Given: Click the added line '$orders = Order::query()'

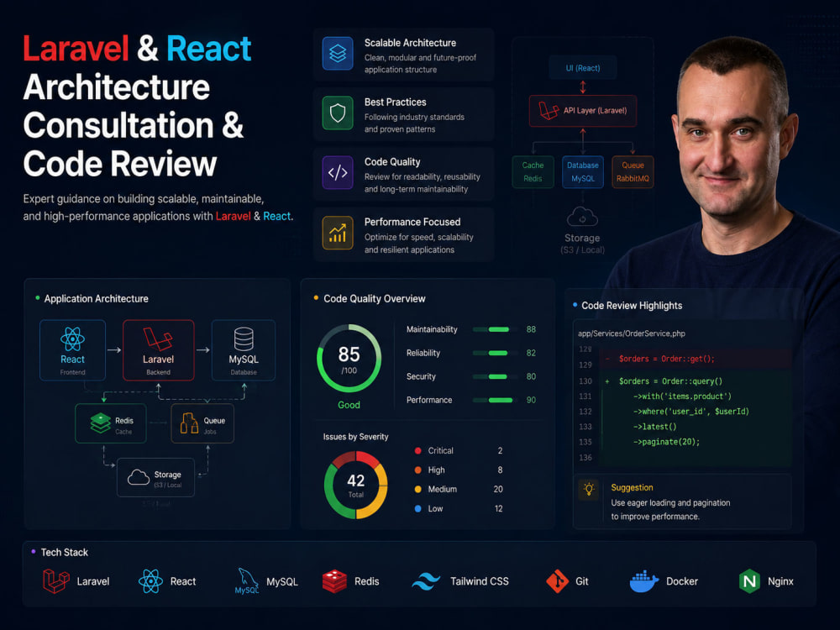Looking at the screenshot, I should (670, 381).
